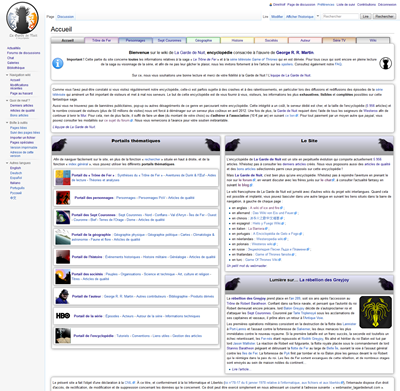
Task: Open Portail de la géographie thumbnail
Action: (63, 237)
